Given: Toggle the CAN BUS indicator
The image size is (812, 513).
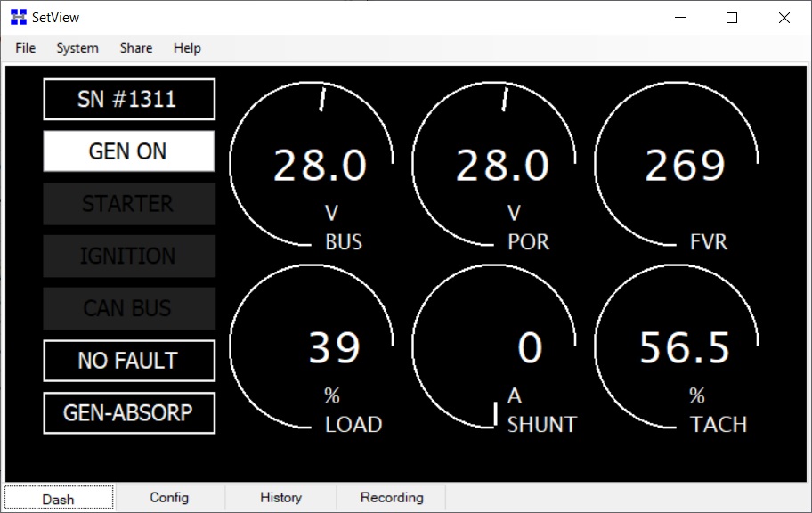Looking at the screenshot, I should 129,308.
